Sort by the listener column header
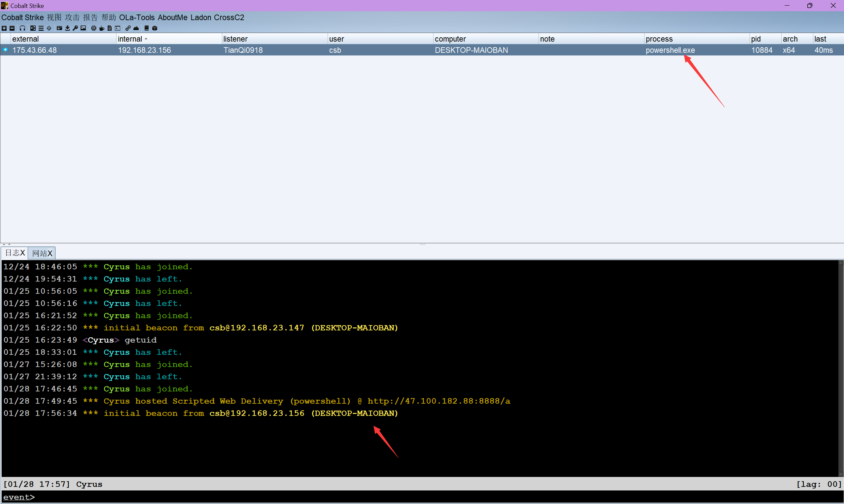The height and width of the screenshot is (504, 844). tap(274, 39)
